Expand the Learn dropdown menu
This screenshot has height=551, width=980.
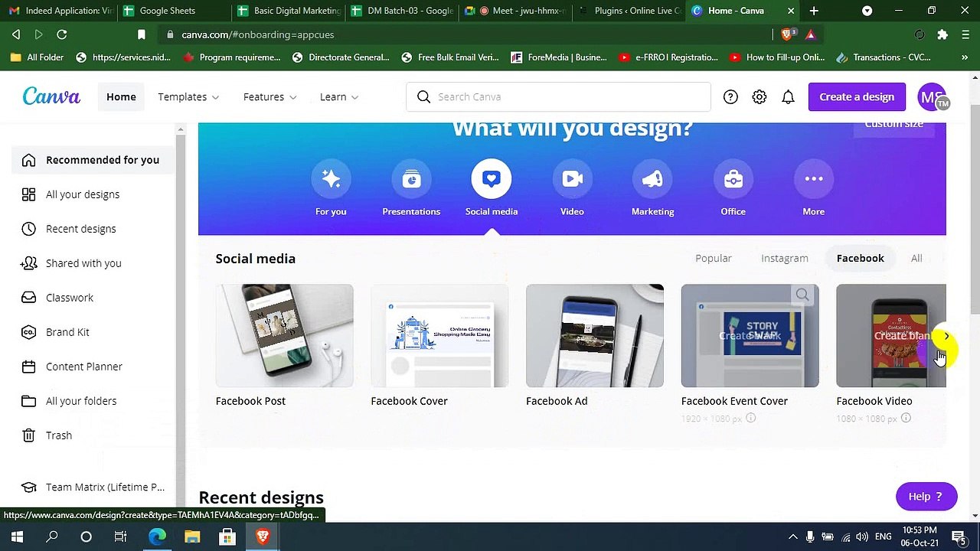tap(339, 97)
